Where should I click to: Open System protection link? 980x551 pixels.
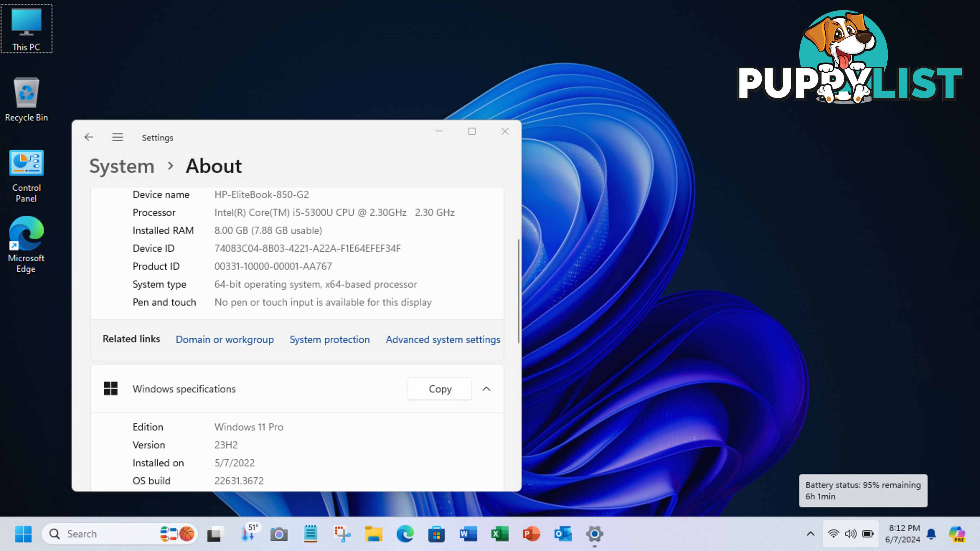[x=329, y=339]
